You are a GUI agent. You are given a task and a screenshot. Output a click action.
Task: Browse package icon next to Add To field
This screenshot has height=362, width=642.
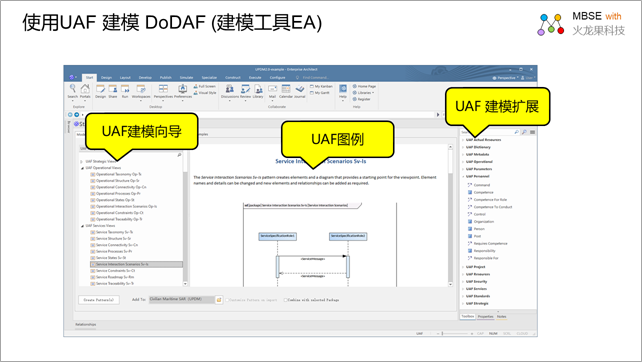tap(219, 300)
